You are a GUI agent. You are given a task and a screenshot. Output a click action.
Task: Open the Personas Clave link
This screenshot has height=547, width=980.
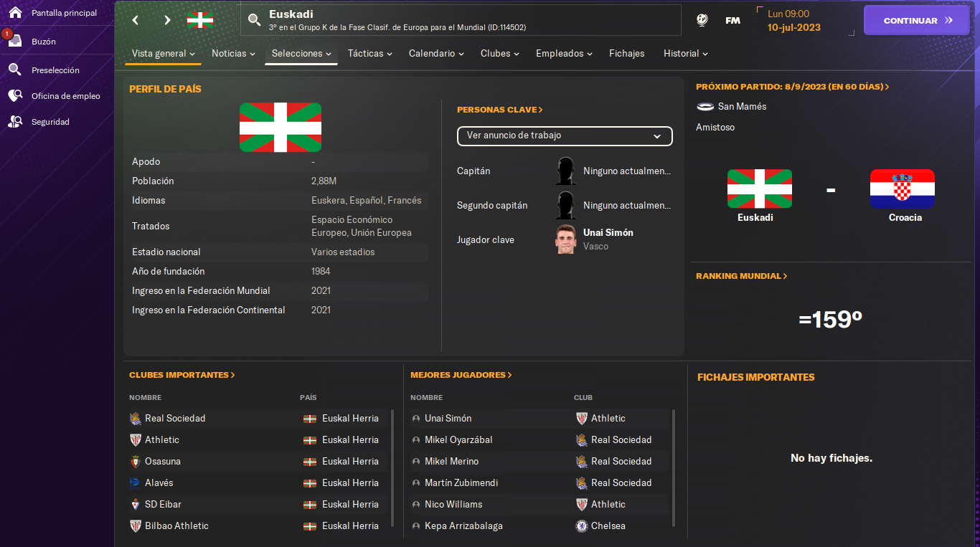pyautogui.click(x=500, y=110)
